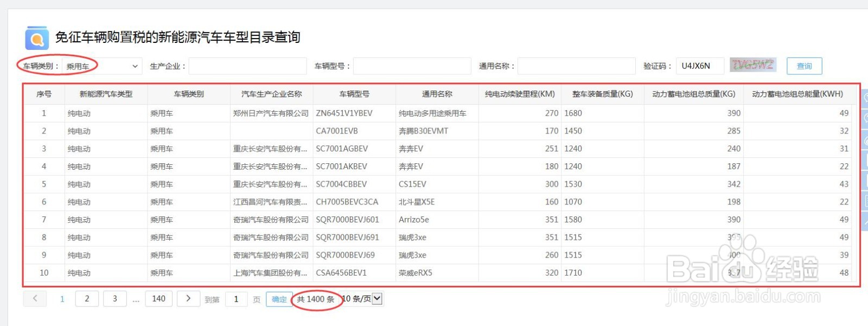Viewport: 868px width, 326px height.
Task: Click the 车辆型号 column header
Action: coord(354,94)
